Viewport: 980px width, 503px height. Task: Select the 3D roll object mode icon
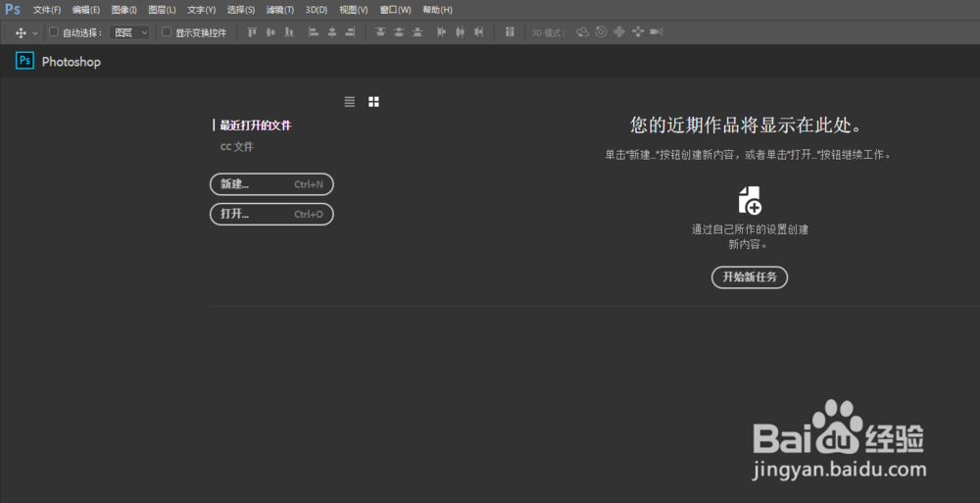[601, 32]
